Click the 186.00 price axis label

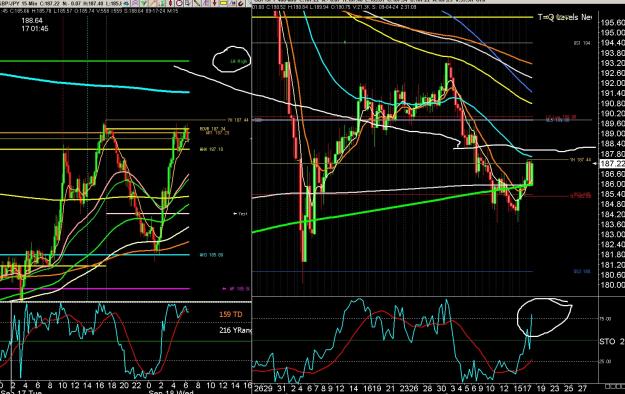click(x=612, y=184)
